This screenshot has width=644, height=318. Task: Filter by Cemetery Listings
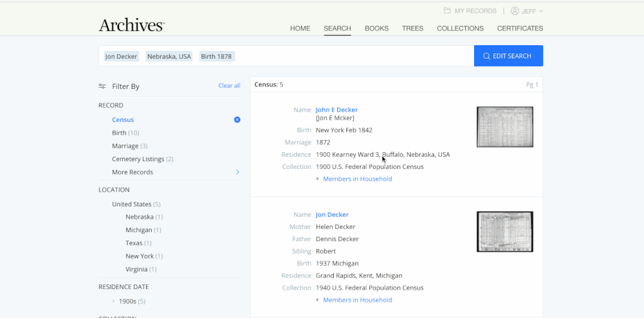click(x=143, y=159)
